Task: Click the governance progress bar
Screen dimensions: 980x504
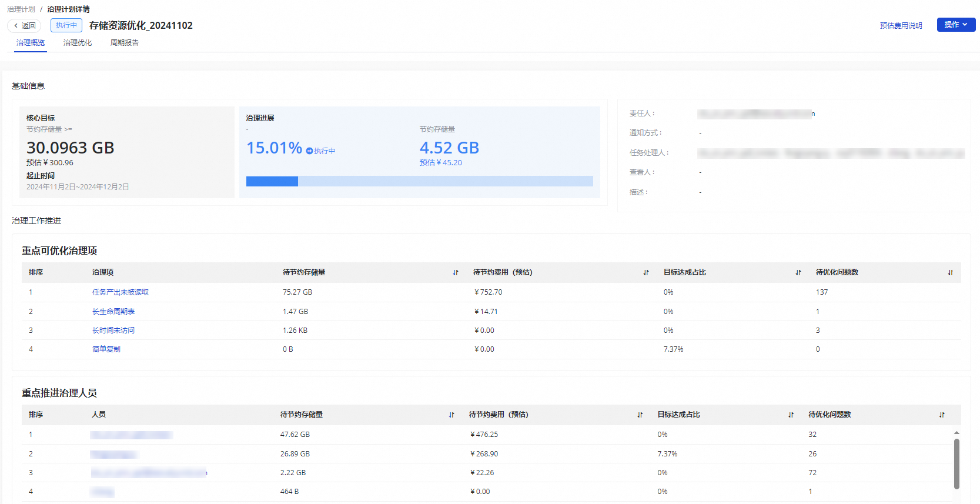Action: pyautogui.click(x=420, y=181)
